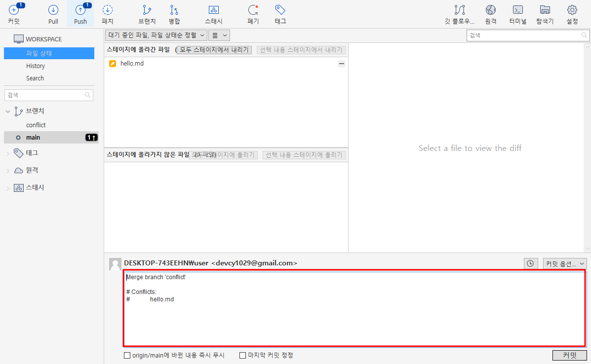The image size is (591, 364).
Task: Expand the 태그 section chevron
Action: 8,153
